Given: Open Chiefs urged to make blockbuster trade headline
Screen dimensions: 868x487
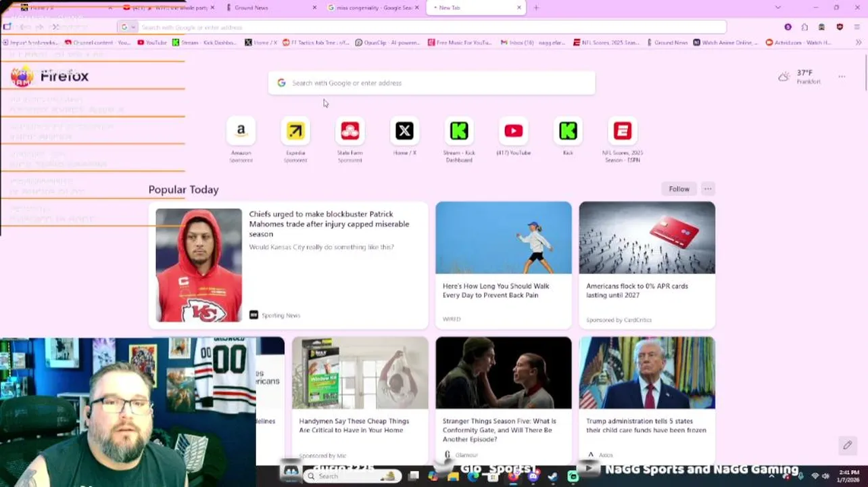Looking at the screenshot, I should pos(329,224).
